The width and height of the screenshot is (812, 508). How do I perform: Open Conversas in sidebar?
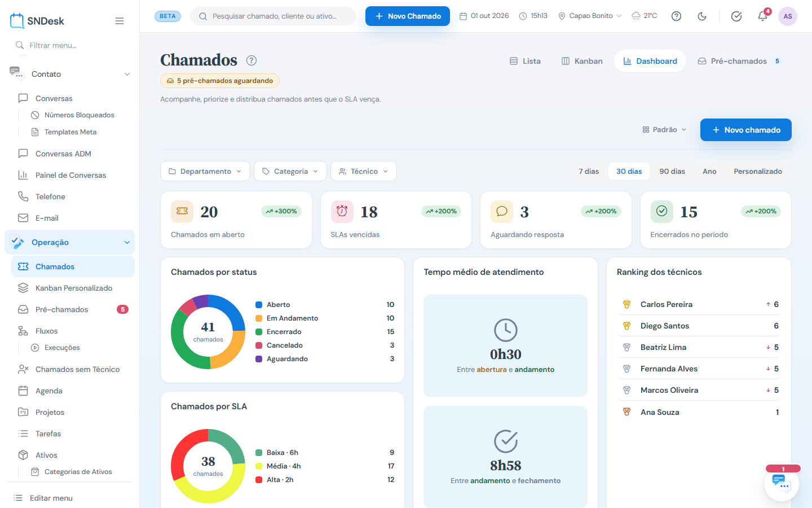73,98
